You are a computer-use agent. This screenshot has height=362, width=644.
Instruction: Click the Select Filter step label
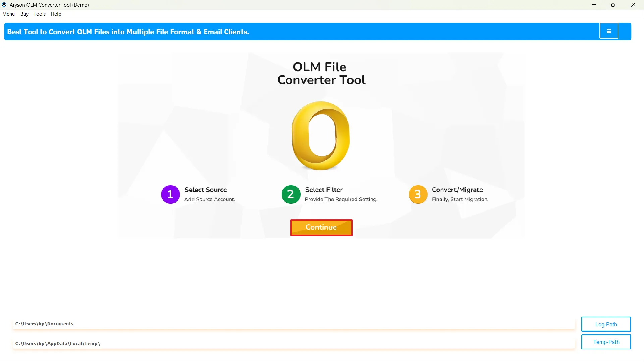[324, 190]
